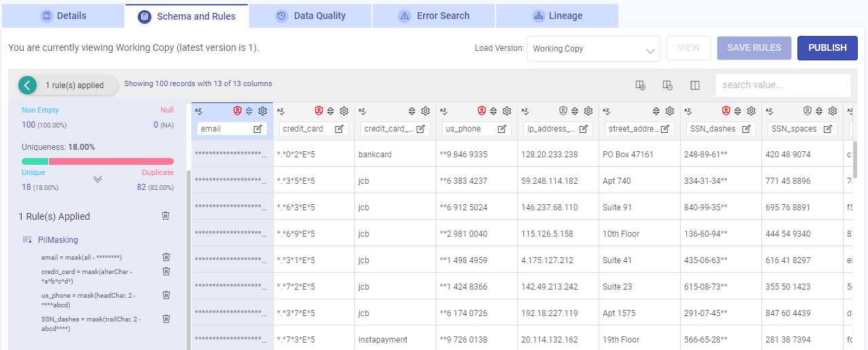Toggle PII shield on SSN_spaces column

807,111
